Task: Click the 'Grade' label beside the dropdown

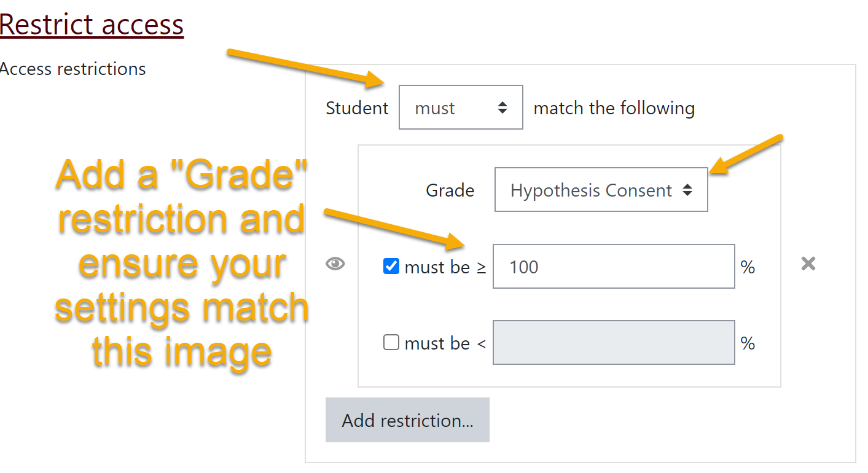Action: (x=450, y=190)
